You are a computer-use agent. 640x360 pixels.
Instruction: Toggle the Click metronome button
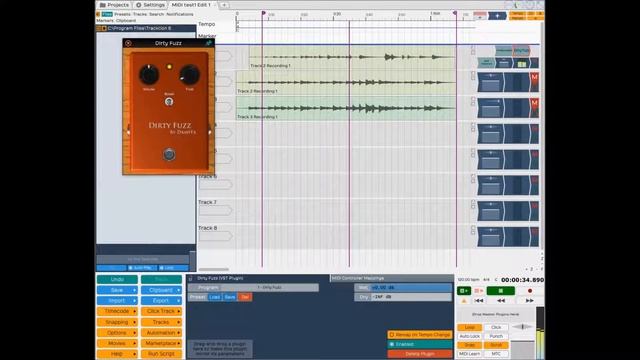pyautogui.click(x=496, y=327)
